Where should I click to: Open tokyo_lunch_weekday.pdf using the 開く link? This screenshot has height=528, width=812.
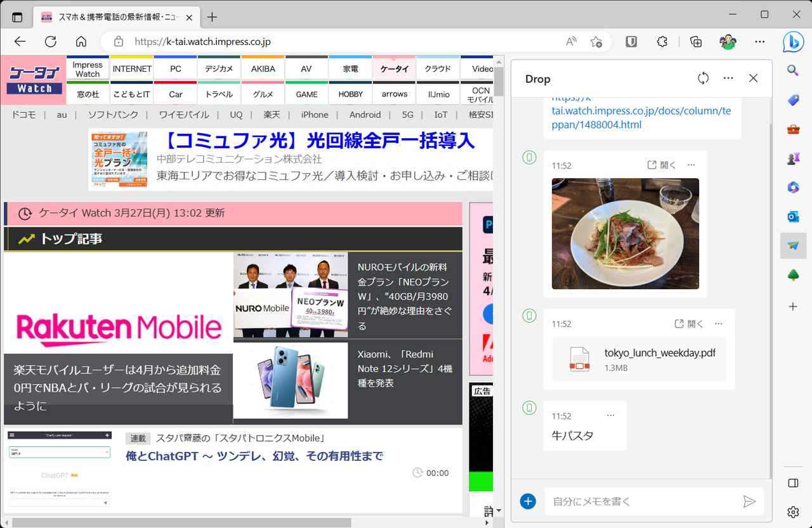[x=688, y=323]
